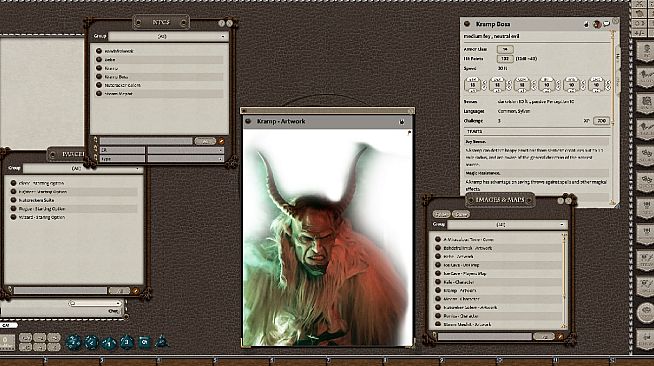Click the Armor Class value box
The image size is (654, 366).
505,49
